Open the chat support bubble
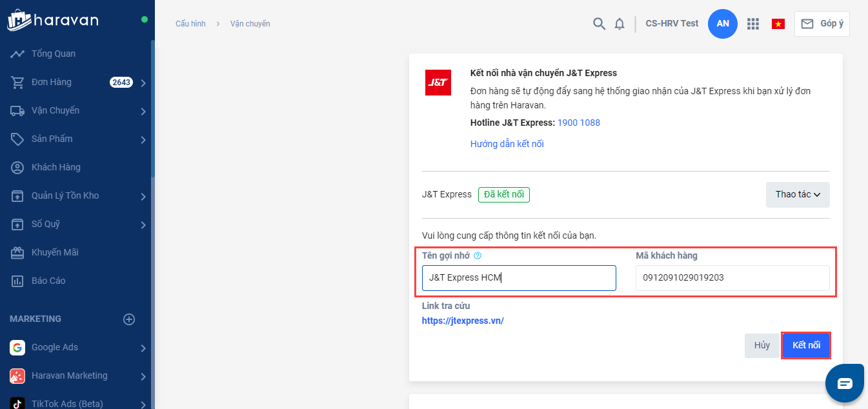 [845, 383]
